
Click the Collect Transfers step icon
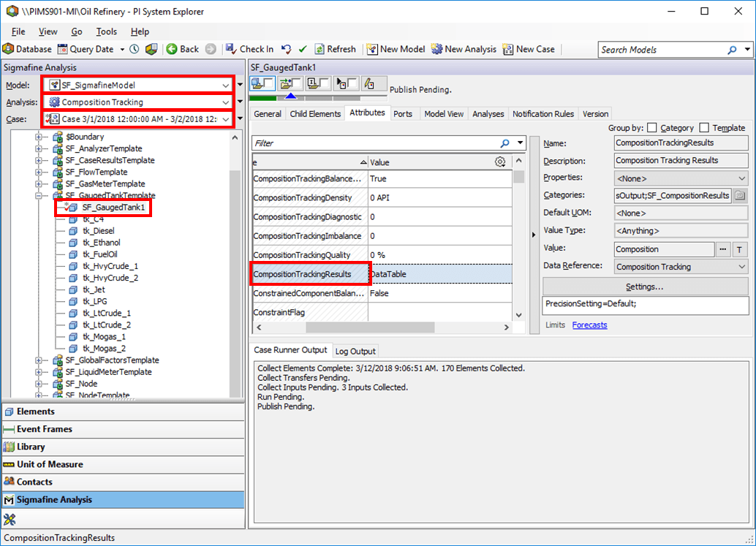tap(284, 82)
